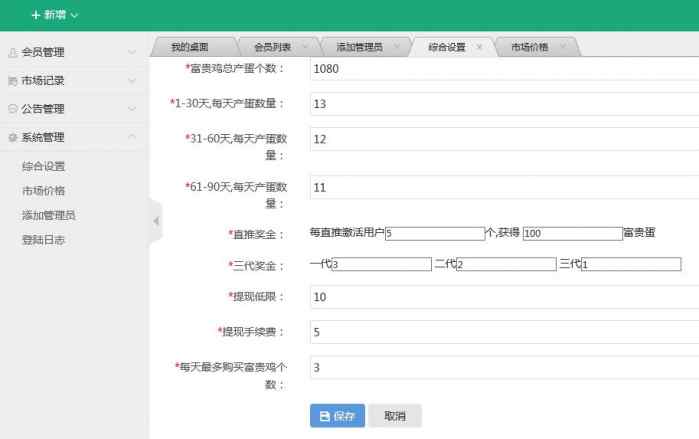Expand the 市场记录 sidebar section
The height and width of the screenshot is (439, 699).
tap(70, 80)
